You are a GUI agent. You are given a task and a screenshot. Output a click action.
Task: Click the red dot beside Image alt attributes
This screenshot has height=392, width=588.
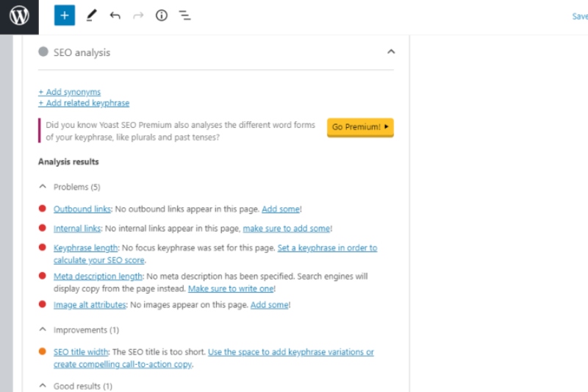43,304
